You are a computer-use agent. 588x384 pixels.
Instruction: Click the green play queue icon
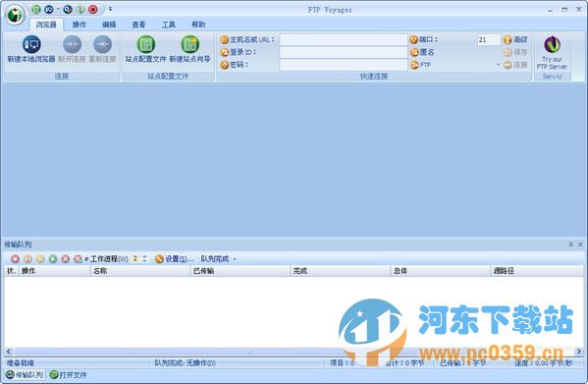[x=53, y=258]
